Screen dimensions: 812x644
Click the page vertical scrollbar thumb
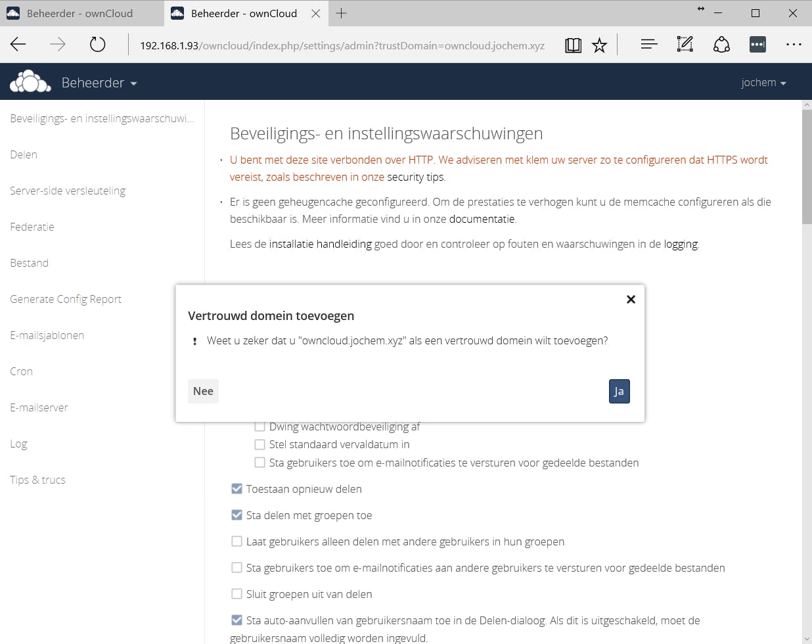pyautogui.click(x=807, y=167)
